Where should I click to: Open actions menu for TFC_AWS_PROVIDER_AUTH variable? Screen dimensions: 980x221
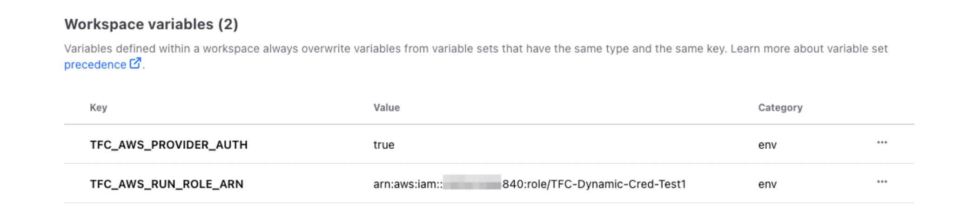(x=882, y=143)
